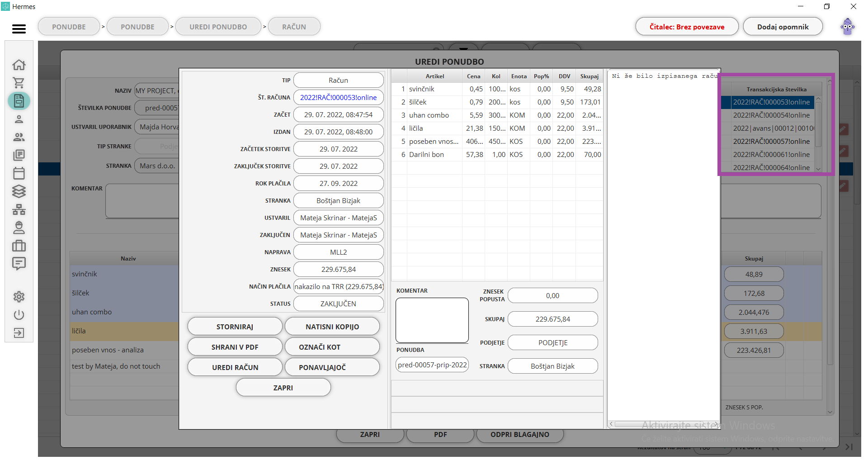Screen dimensions: 868x465
Task: Open the briefcase sidebar icon
Action: [x=19, y=246]
